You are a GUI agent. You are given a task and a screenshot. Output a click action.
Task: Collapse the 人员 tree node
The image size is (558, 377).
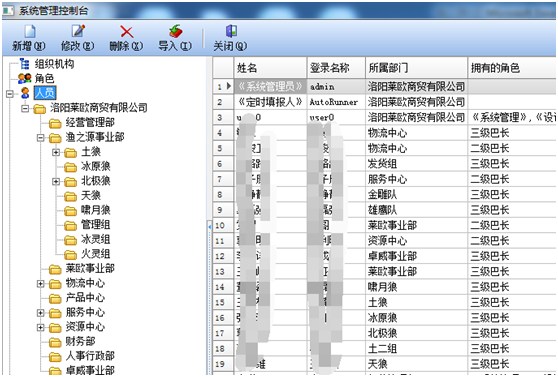(10, 94)
